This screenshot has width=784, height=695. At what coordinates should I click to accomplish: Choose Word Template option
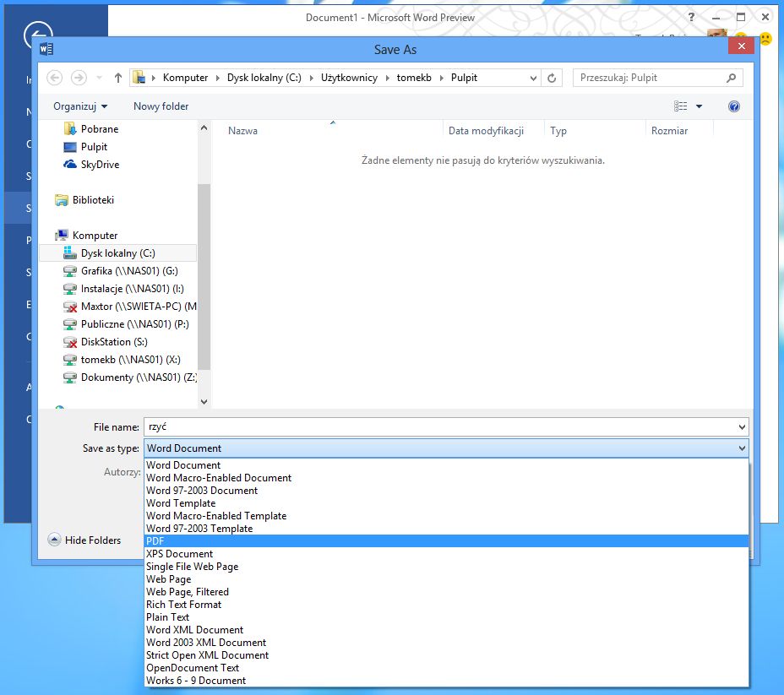(x=447, y=503)
